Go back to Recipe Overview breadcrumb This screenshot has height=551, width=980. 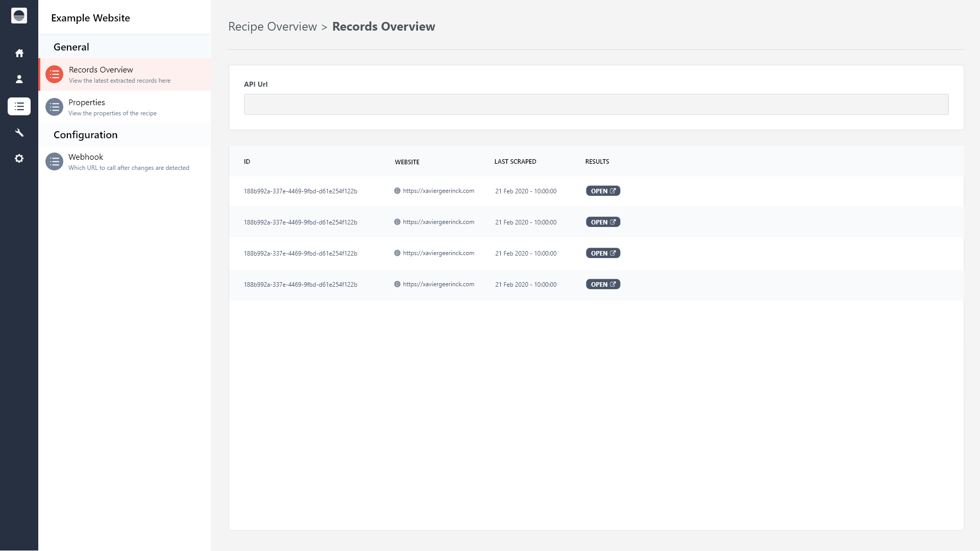(273, 27)
